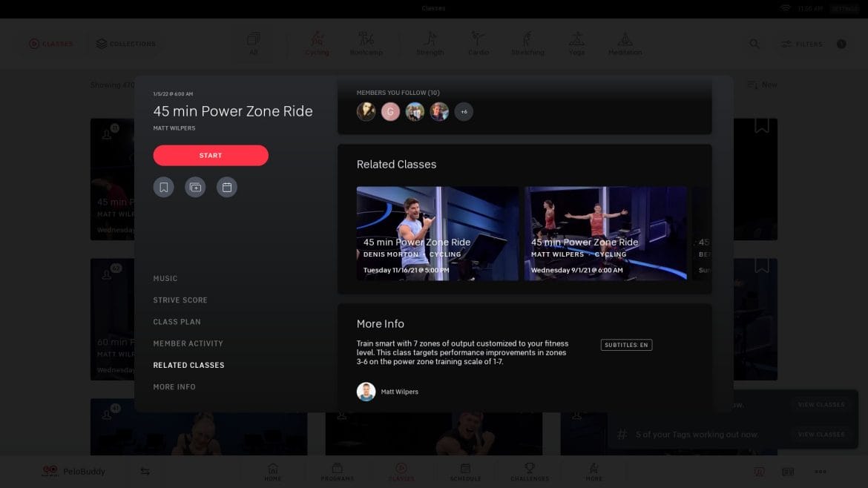
Task: Open the More Info section
Action: (174, 386)
